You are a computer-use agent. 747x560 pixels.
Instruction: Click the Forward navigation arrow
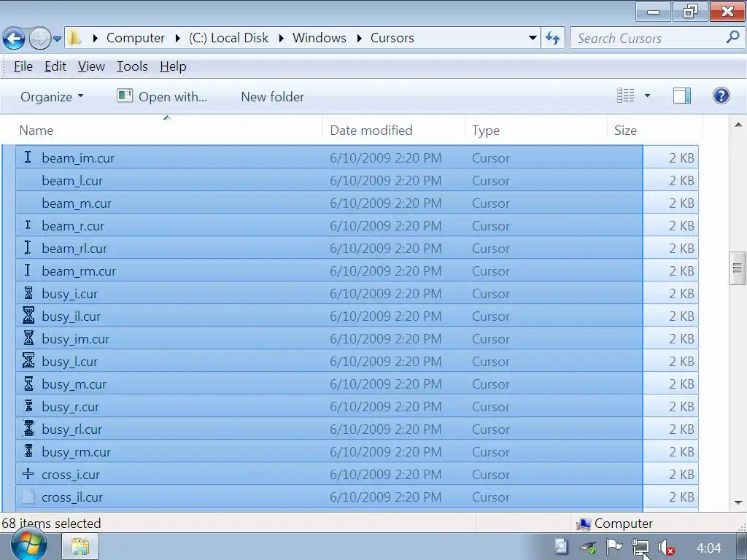click(39, 38)
